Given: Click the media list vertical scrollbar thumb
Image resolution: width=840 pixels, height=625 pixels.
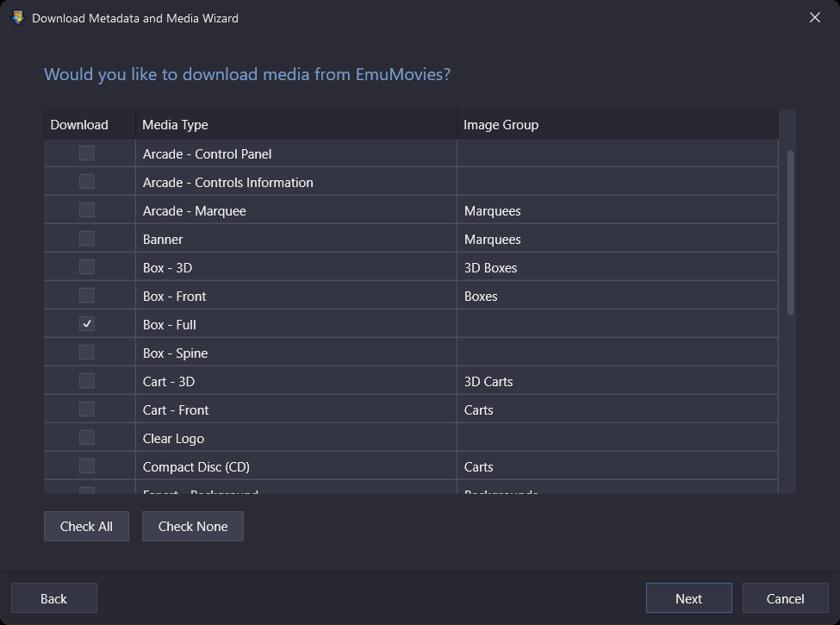Looking at the screenshot, I should click(x=791, y=233).
